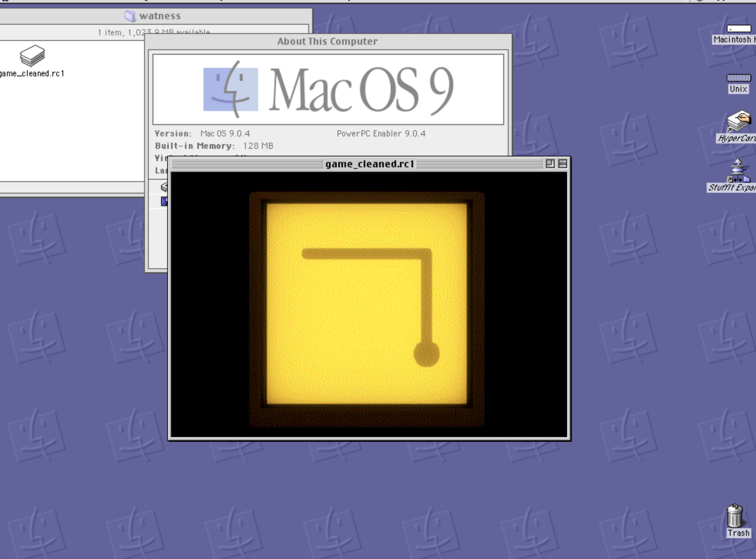Toggle the zoom box of game_cleaned.rc1 window
The image size is (756, 559).
550,164
